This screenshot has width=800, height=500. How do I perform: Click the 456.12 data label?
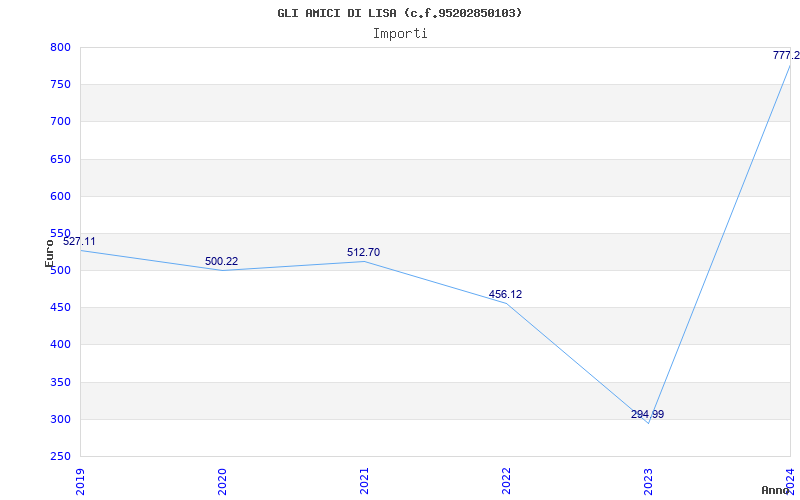pos(505,294)
